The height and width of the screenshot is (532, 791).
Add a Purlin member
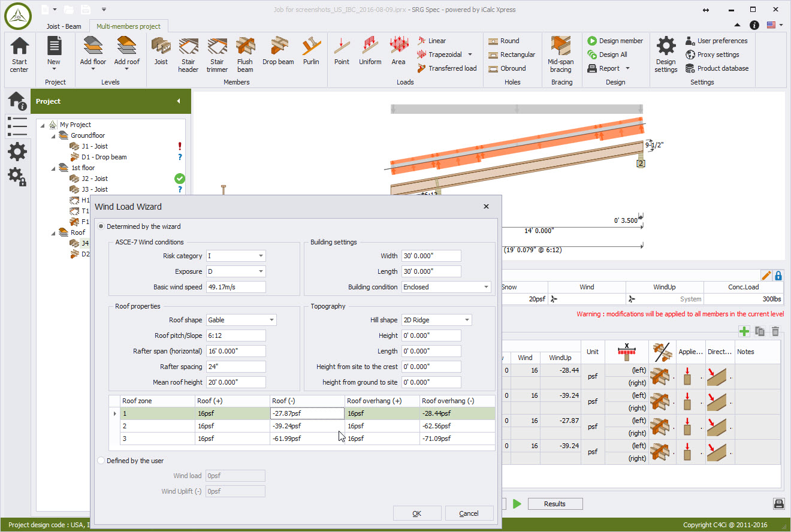coord(311,52)
